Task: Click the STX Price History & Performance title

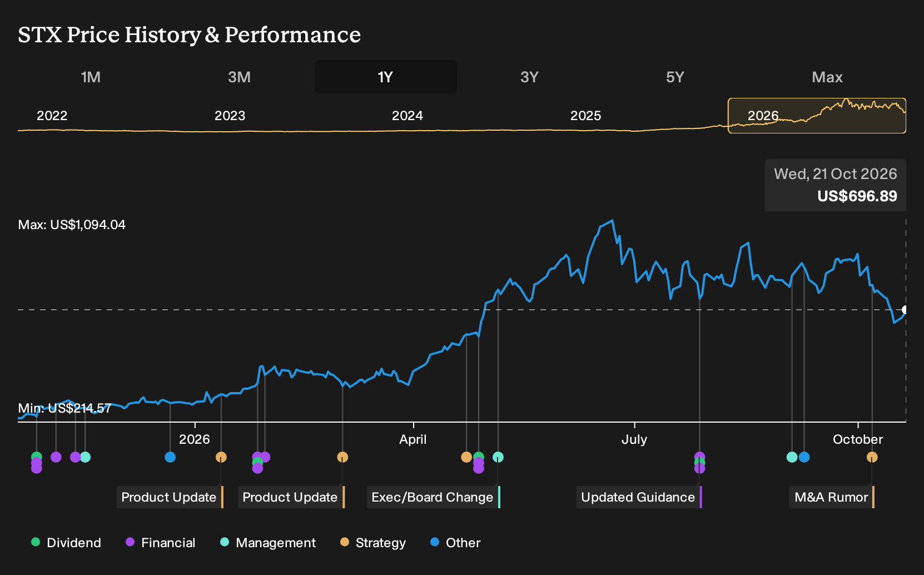Action: 190,34
